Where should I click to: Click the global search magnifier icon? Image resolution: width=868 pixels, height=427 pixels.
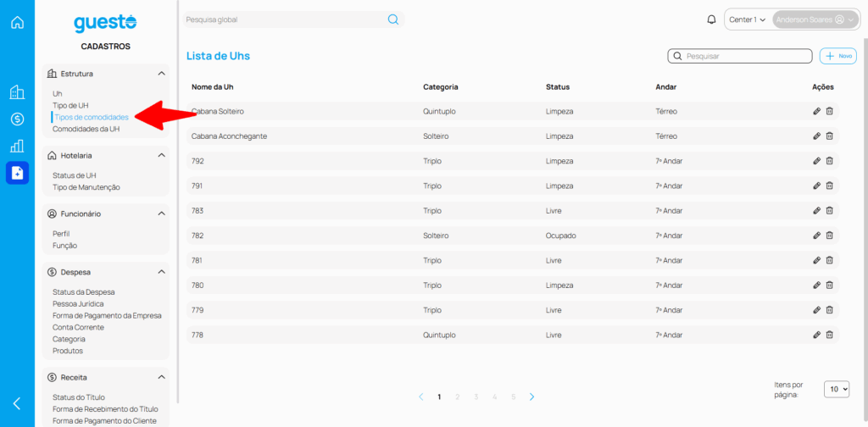tap(393, 19)
